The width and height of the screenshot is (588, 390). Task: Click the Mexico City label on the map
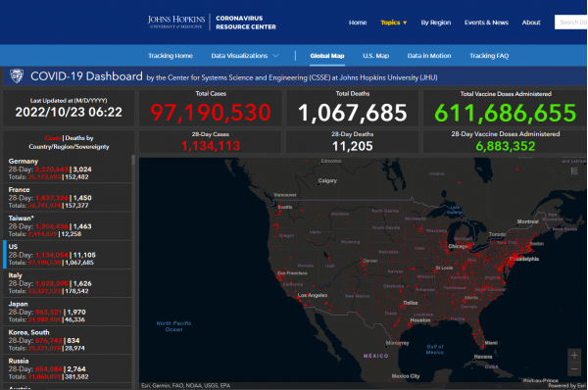pos(406,376)
